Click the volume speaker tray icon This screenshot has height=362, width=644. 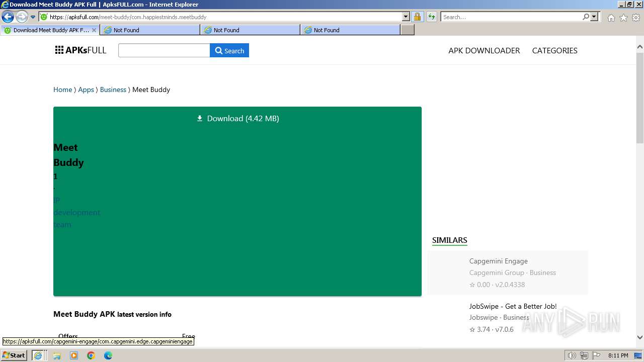572,355
